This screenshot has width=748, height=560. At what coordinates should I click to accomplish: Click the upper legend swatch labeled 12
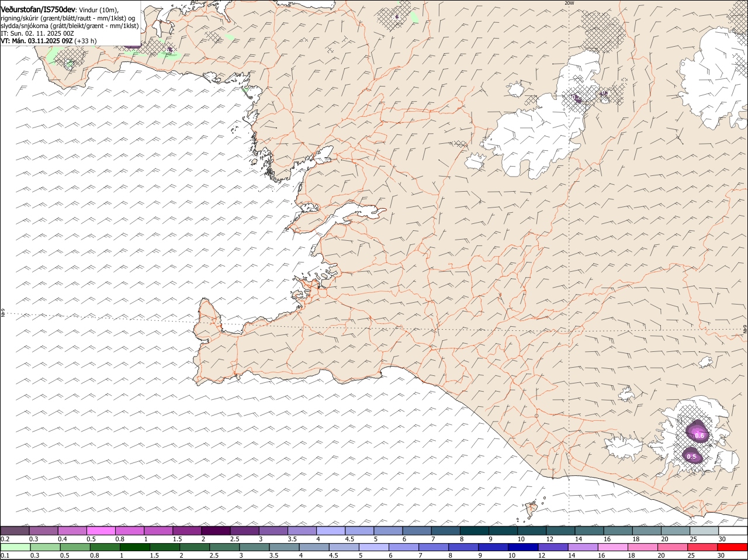click(560, 531)
